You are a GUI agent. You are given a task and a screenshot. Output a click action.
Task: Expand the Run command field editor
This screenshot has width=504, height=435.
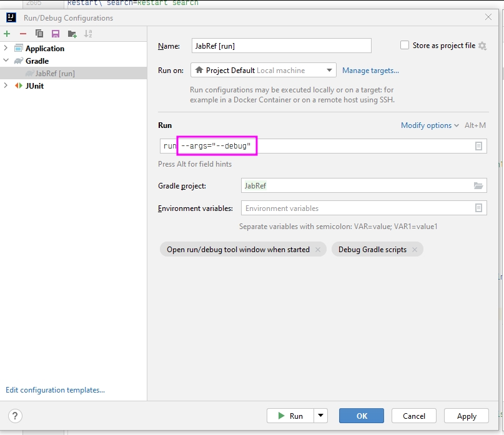click(478, 146)
